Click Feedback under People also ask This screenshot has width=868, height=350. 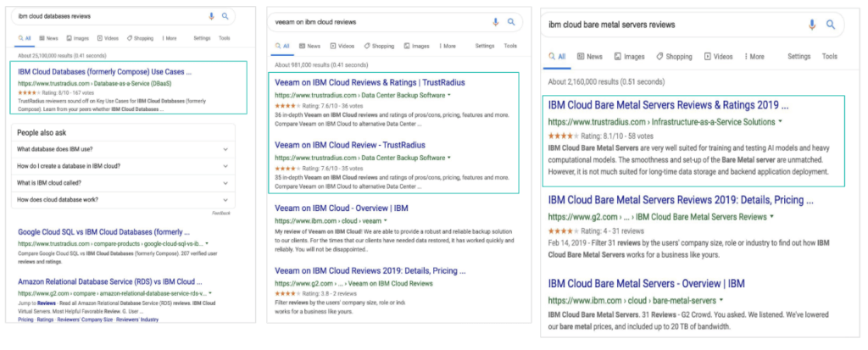pyautogui.click(x=221, y=214)
